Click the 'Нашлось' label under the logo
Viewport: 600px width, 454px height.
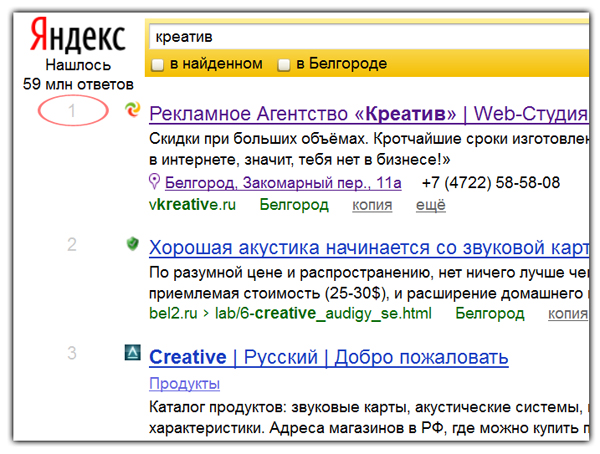[x=78, y=65]
